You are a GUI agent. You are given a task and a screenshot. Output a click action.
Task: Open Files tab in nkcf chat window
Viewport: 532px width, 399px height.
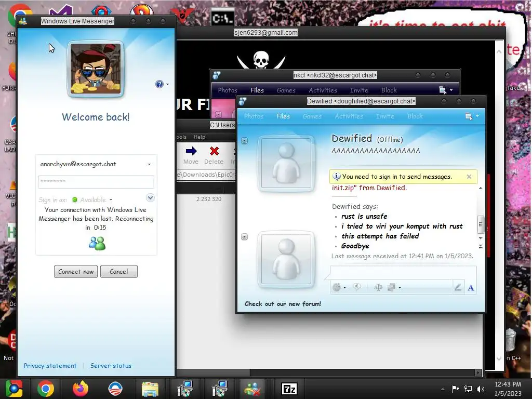coord(257,90)
